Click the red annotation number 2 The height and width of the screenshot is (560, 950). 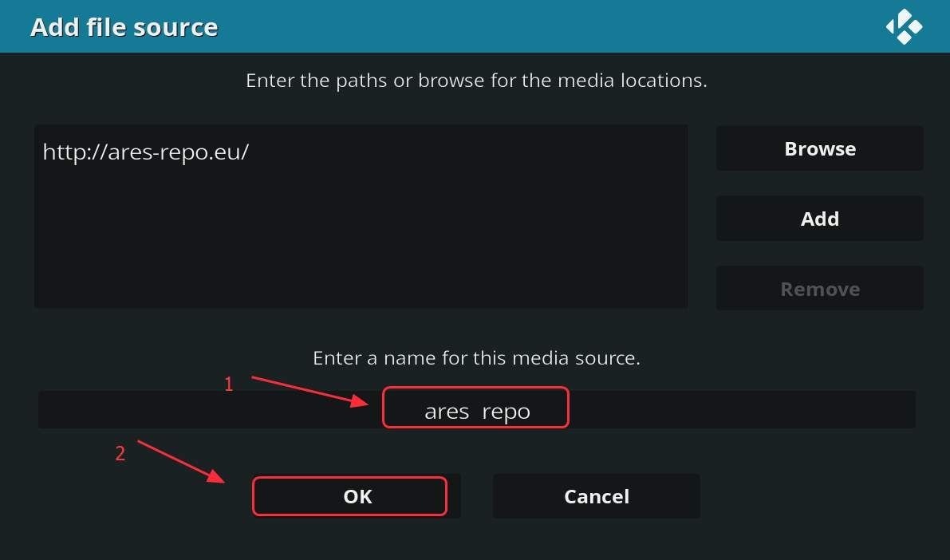click(x=120, y=454)
